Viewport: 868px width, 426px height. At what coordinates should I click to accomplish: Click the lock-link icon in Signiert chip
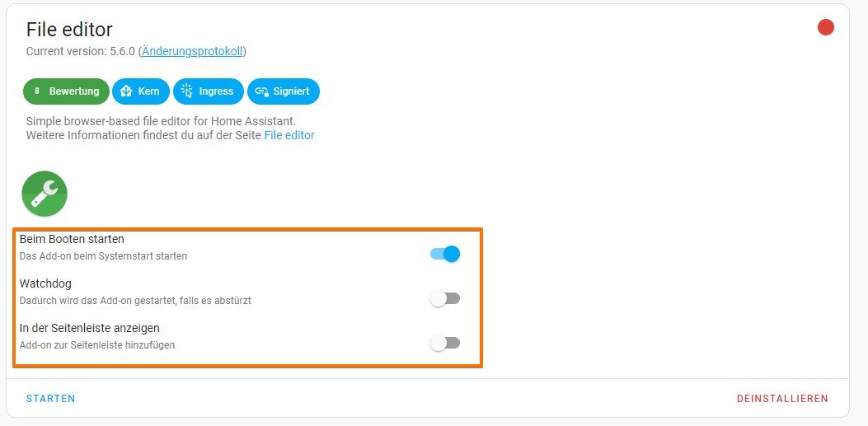(262, 91)
